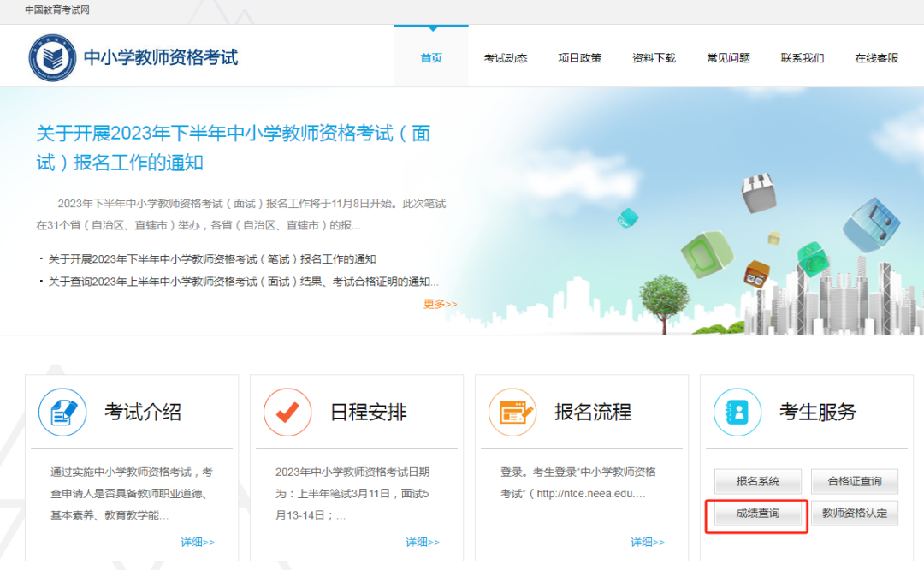Viewport: 924px width, 570px height.
Task: Click 详细>> in the 日程安排 card
Action: 423,543
